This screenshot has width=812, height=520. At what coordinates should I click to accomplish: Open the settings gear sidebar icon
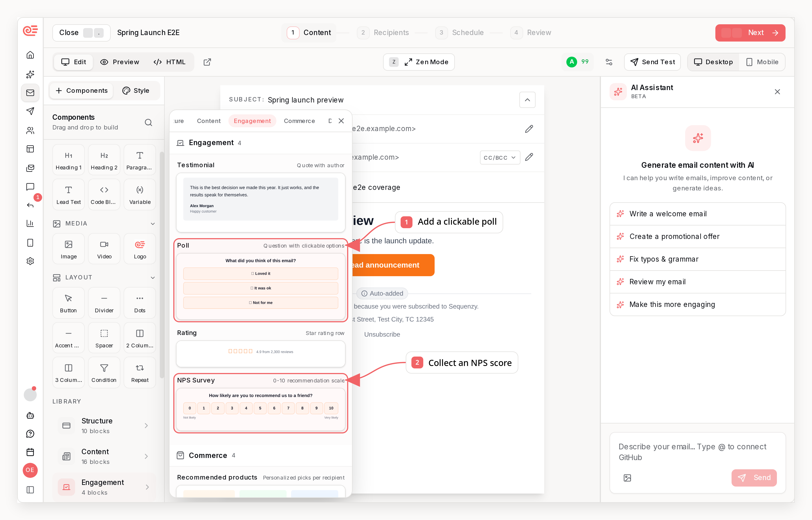(30, 261)
